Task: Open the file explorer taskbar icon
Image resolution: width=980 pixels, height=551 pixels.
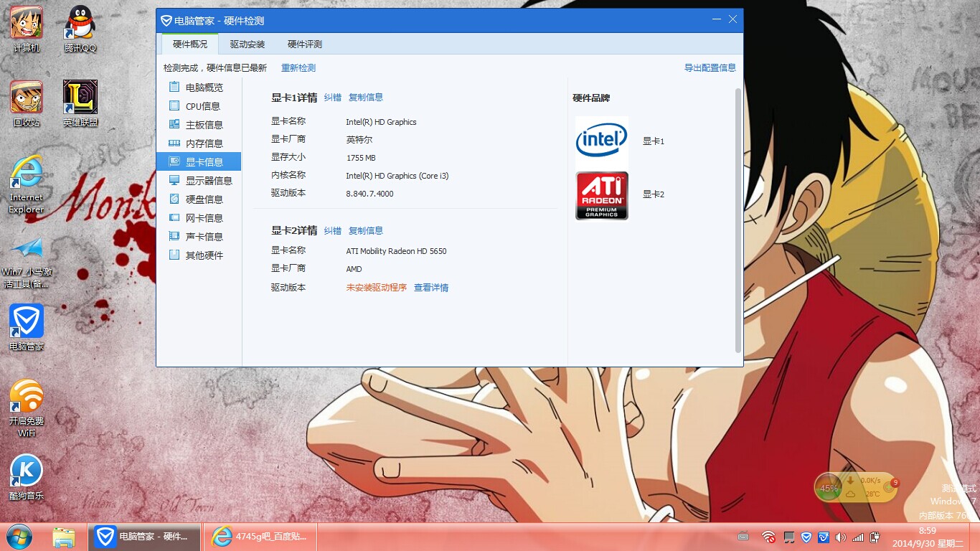Action: tap(64, 537)
